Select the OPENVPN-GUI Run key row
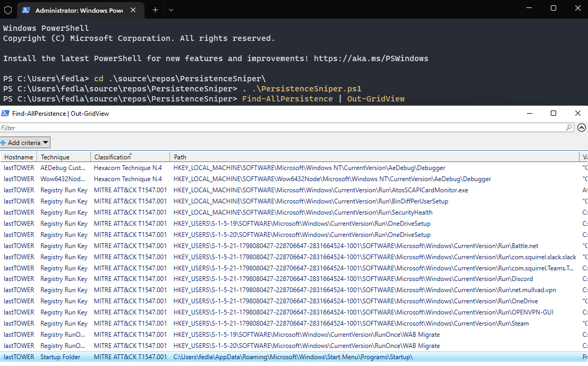Image resolution: width=588 pixels, height=366 pixels. point(294,312)
